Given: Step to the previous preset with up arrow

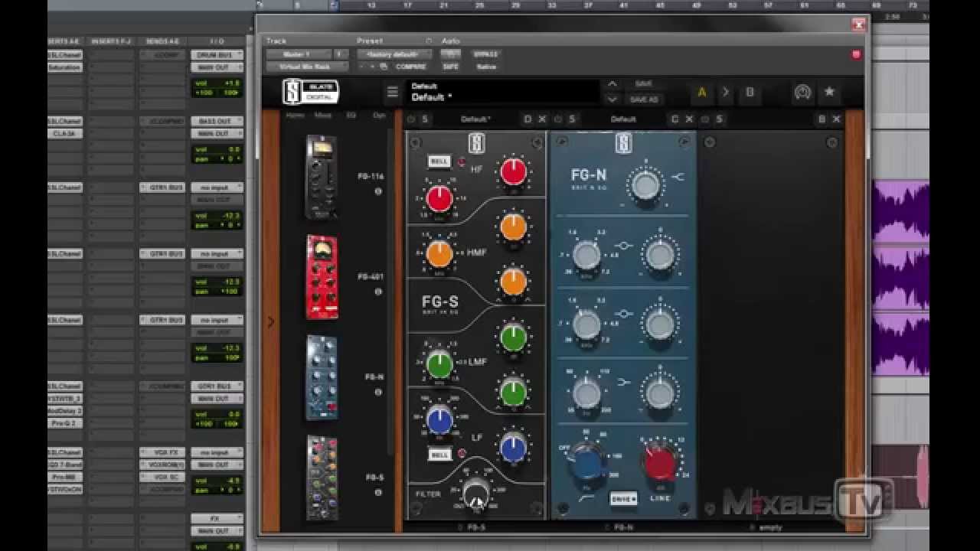Looking at the screenshot, I should (612, 84).
